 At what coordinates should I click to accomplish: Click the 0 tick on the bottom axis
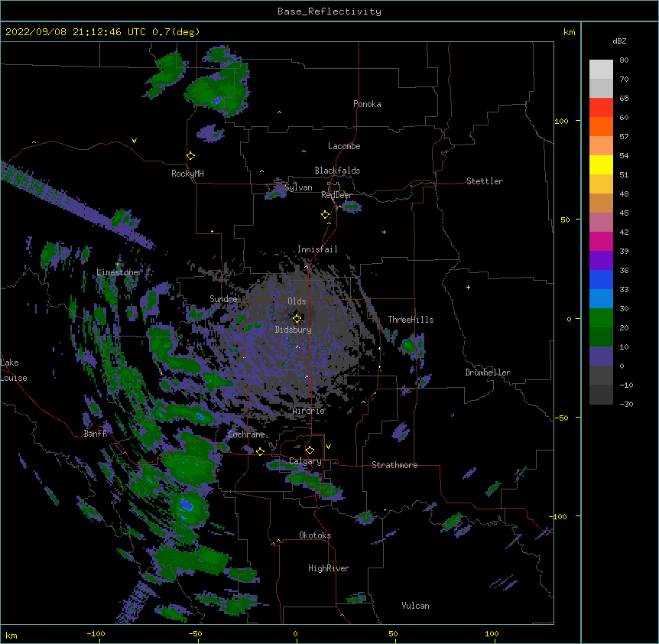pos(295,633)
